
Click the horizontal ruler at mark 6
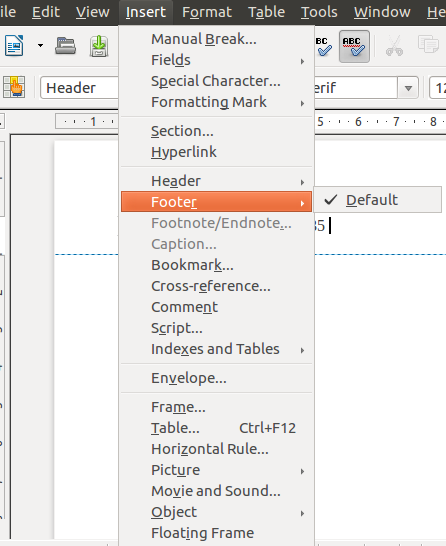pos(358,122)
